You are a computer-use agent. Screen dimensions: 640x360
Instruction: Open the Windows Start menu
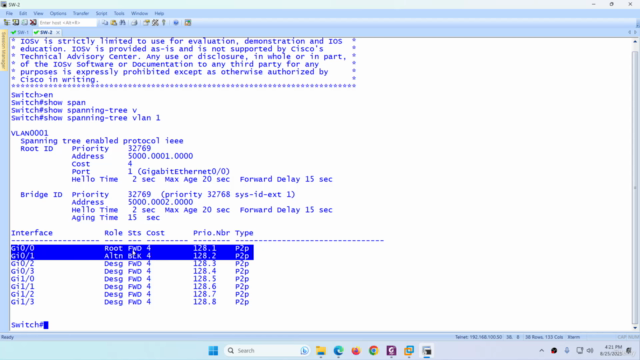213,351
